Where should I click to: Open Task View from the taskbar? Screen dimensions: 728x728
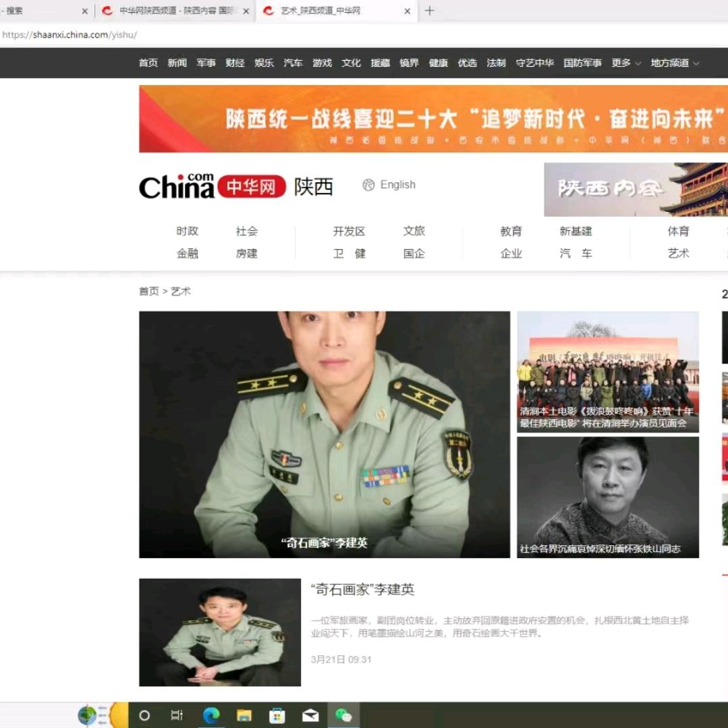[177, 716]
